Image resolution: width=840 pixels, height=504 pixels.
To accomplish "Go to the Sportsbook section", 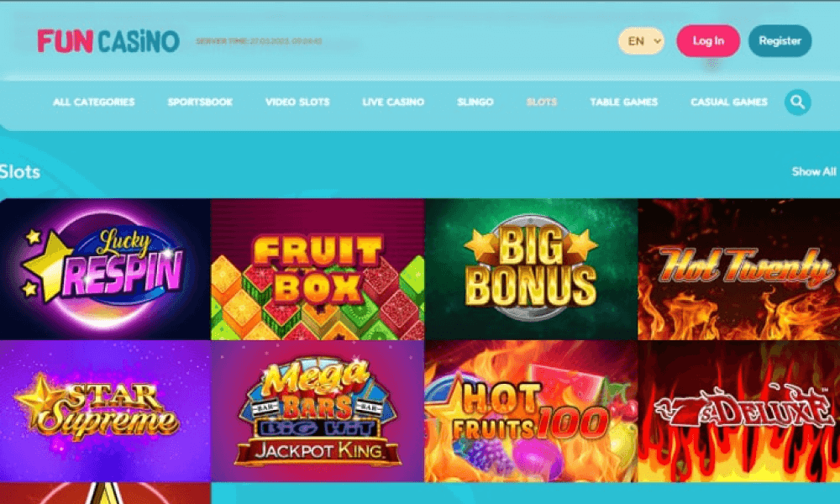I will point(200,102).
